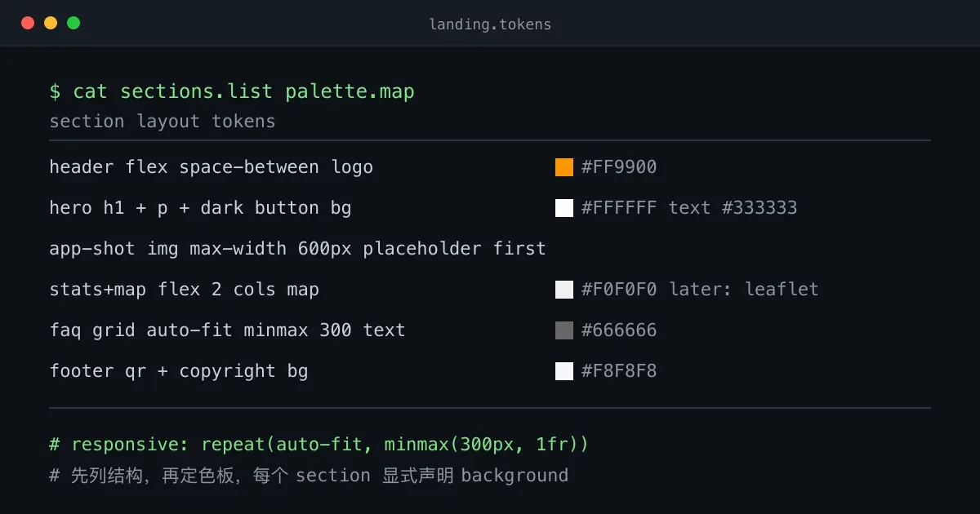This screenshot has width=980, height=514.
Task: Click the faq grid auto-fit line
Action: coord(227,330)
